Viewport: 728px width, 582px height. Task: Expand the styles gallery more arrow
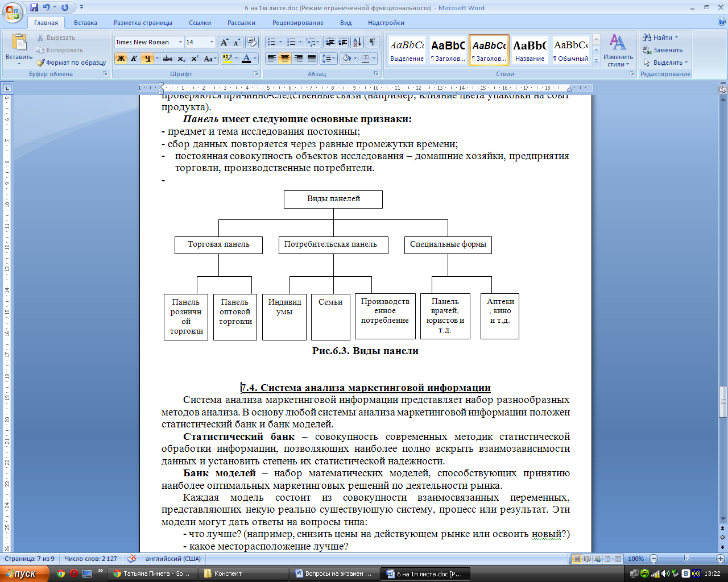click(x=596, y=61)
